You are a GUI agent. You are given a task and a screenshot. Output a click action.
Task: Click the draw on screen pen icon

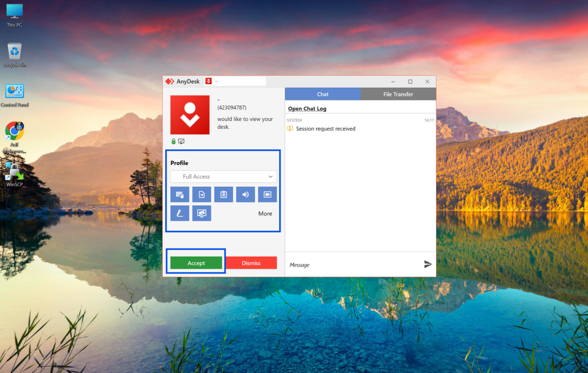coord(180,213)
